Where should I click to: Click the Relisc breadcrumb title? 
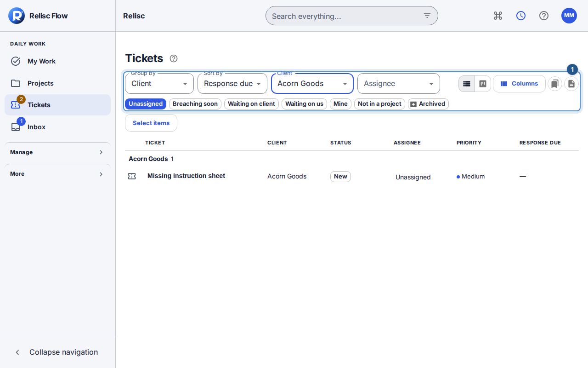pyautogui.click(x=134, y=16)
